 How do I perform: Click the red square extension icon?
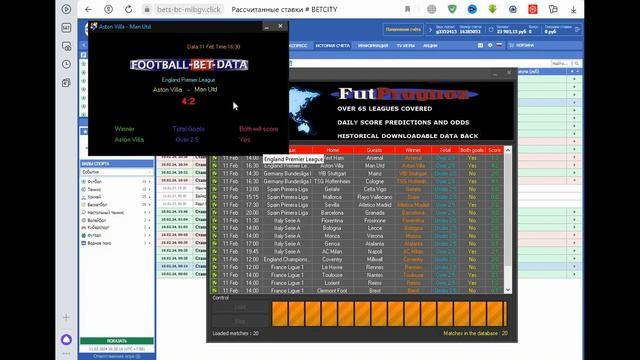coord(533,9)
